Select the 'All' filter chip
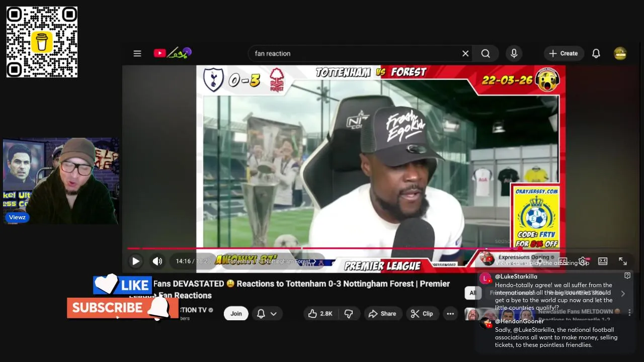 (x=472, y=293)
